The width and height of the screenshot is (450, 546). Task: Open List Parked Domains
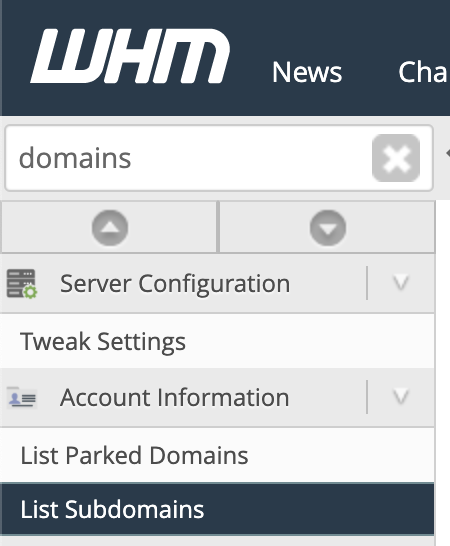pos(217,455)
